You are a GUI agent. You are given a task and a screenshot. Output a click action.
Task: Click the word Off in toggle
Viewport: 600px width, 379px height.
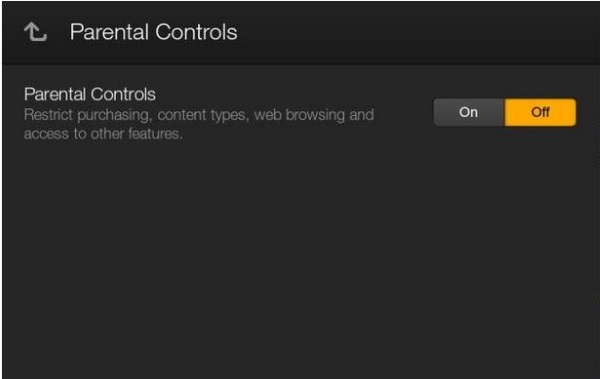pyautogui.click(x=540, y=112)
